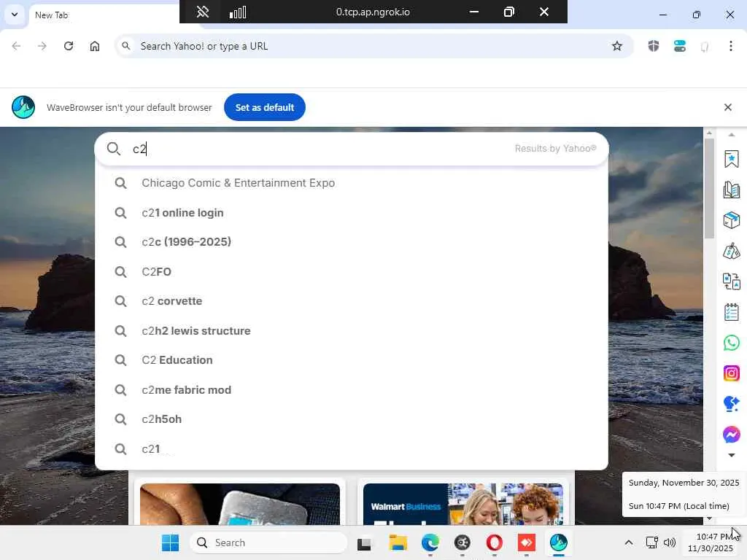This screenshot has width=747, height=560.
Task: Open the left news card thumbnail
Action: point(239,504)
